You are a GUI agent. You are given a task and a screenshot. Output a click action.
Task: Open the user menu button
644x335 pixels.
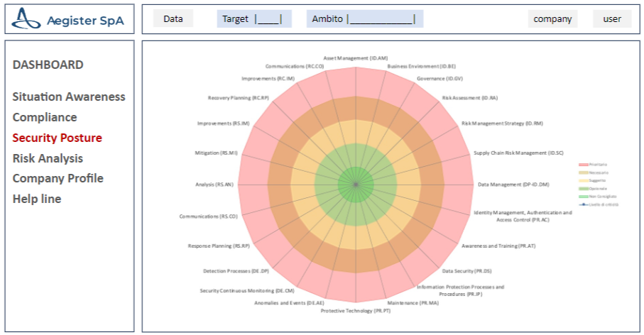[612, 19]
